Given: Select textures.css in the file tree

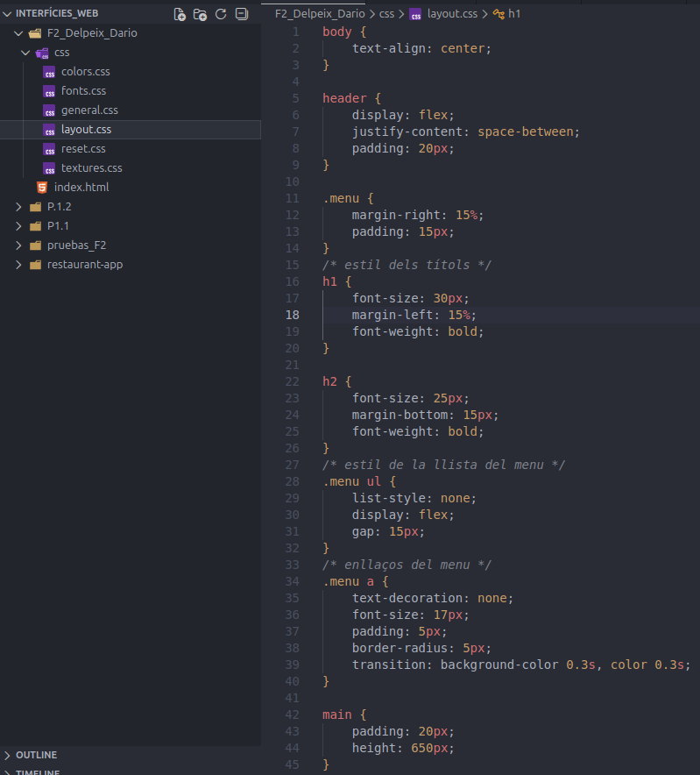Looking at the screenshot, I should pyautogui.click(x=91, y=168).
